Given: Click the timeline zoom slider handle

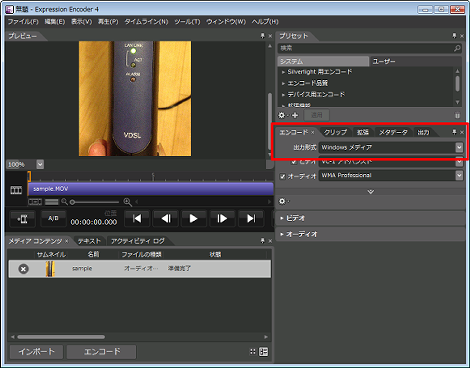Looking at the screenshot, I should (x=72, y=202).
